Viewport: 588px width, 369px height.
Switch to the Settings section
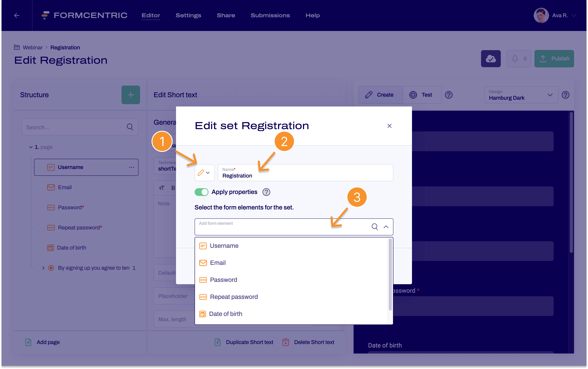click(x=188, y=15)
